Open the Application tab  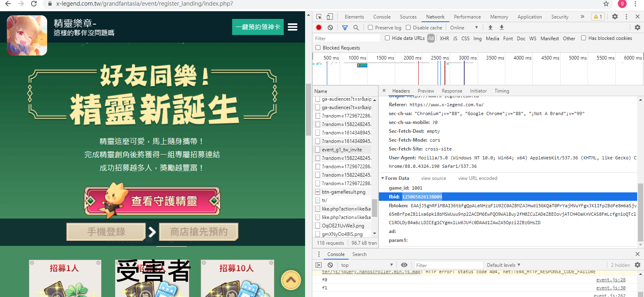coord(530,16)
